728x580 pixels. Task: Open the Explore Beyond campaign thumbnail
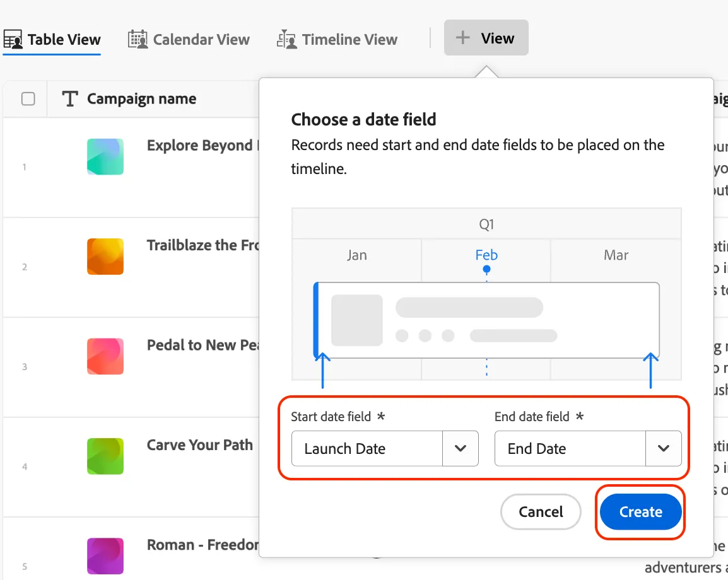click(x=105, y=157)
